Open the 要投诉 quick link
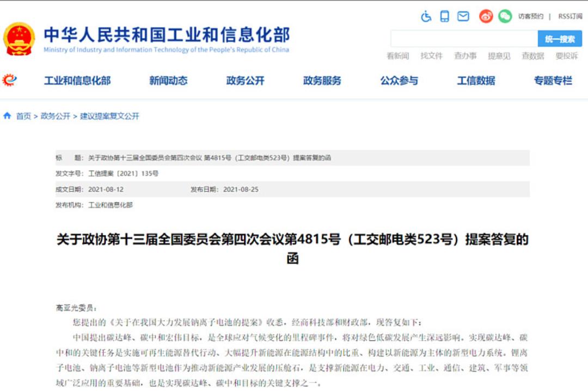The width and height of the screenshot is (588, 391). (566, 55)
